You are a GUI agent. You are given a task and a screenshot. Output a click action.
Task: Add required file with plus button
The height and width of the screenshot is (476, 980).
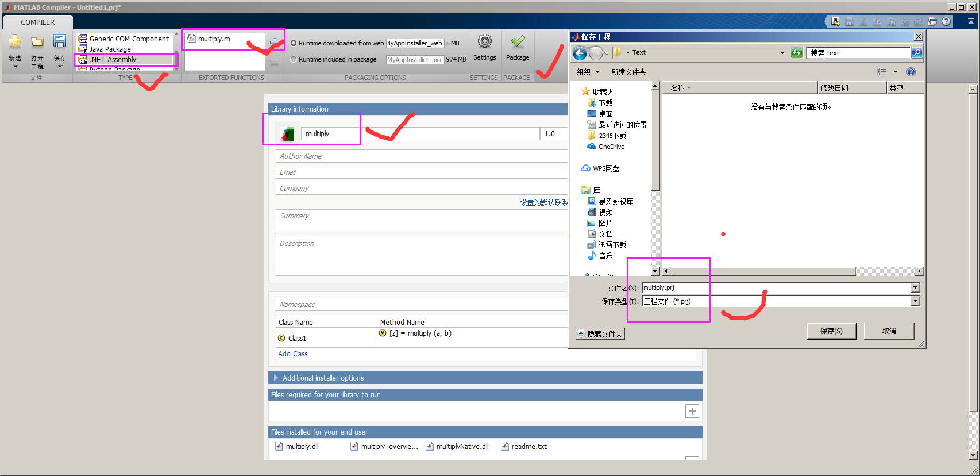point(692,411)
